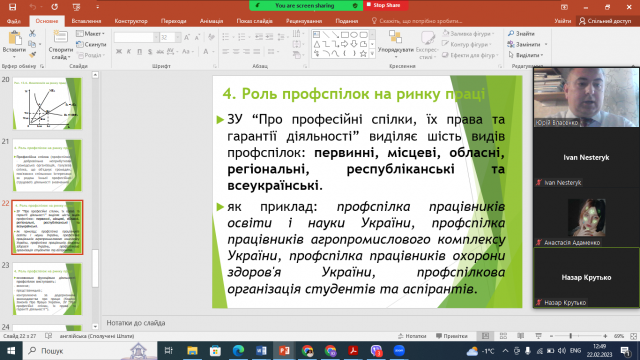Switch to the Переходи tab

click(173, 21)
